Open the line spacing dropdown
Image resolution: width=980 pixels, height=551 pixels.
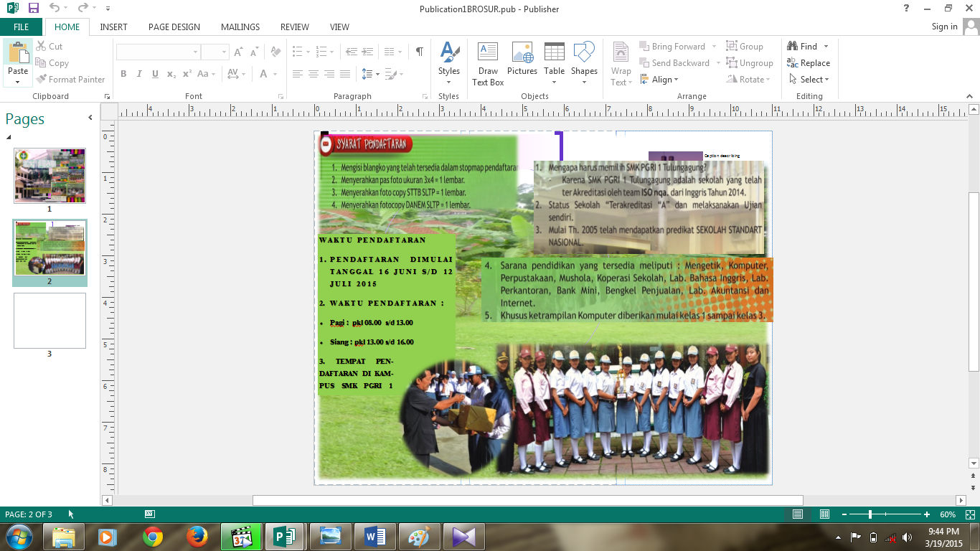pos(370,74)
